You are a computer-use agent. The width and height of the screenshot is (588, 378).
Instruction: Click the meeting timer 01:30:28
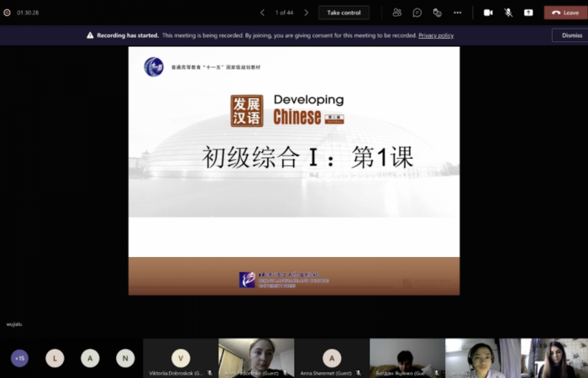(28, 13)
